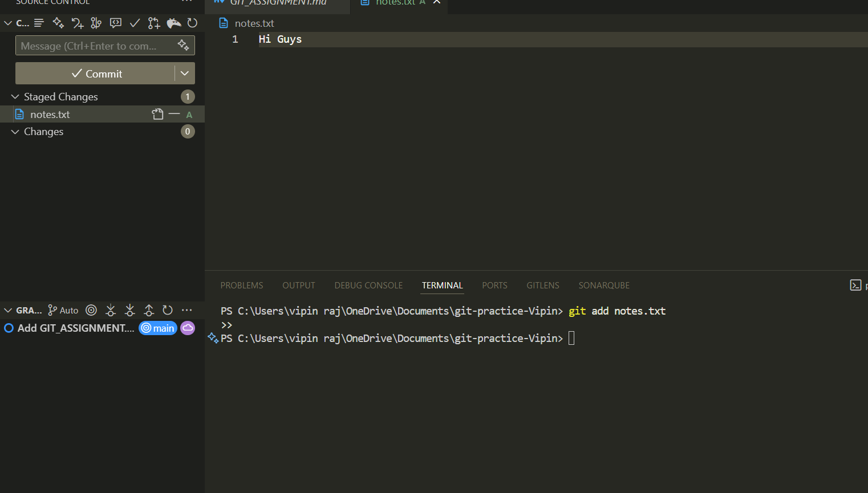Launch a new terminal with the terminal icon
The height and width of the screenshot is (493, 868).
click(855, 285)
